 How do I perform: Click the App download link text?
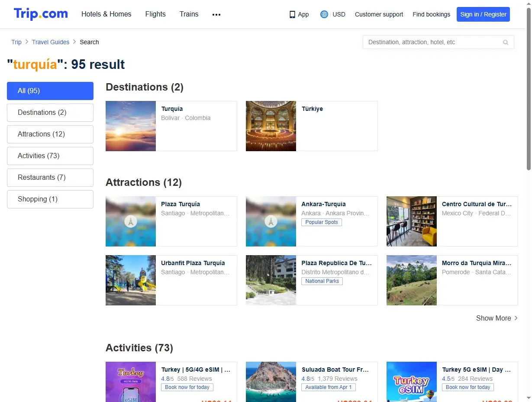pos(303,14)
